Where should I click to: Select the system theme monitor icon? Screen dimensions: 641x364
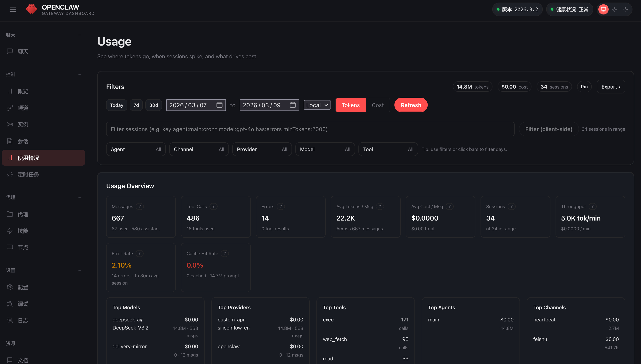(603, 10)
